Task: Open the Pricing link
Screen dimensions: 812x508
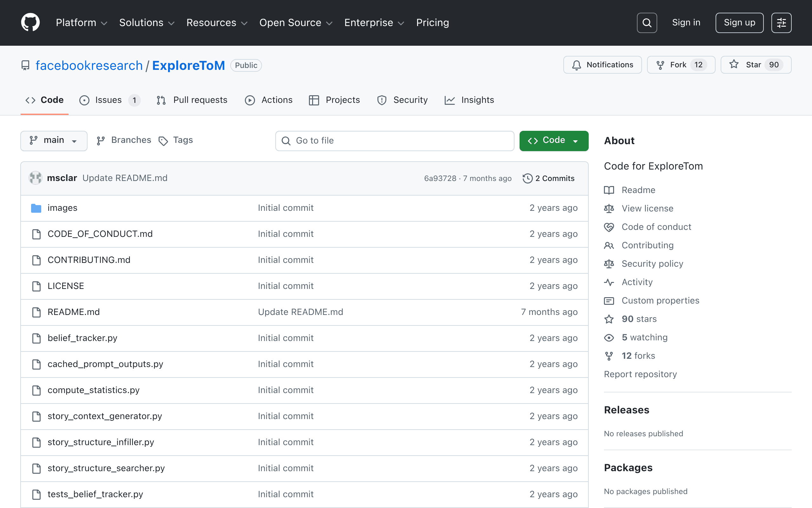Action: [x=433, y=23]
